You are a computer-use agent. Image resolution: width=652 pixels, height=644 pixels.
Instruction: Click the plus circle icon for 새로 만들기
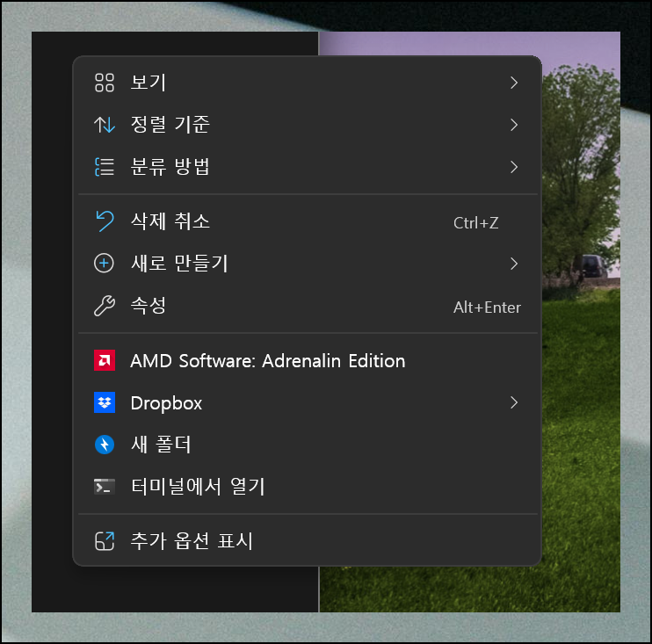104,264
